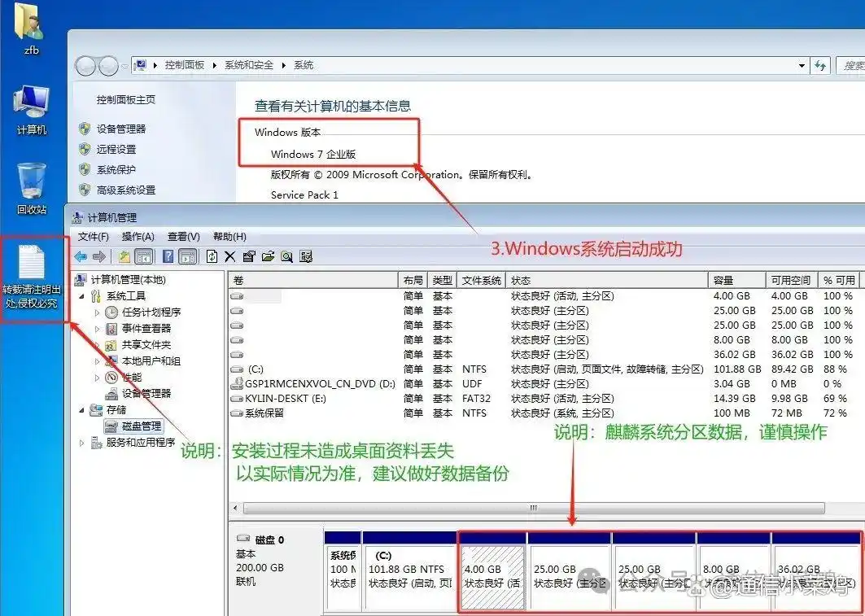Expand the 性能 node
865x616 pixels.
[x=97, y=378]
